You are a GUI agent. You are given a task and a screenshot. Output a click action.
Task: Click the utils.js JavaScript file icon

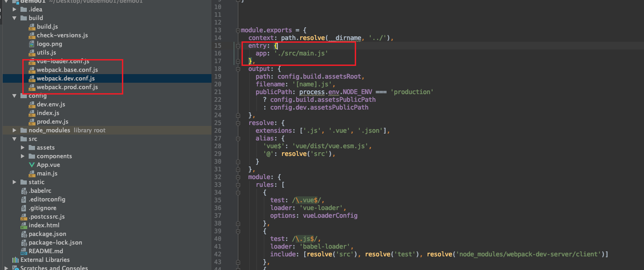click(x=32, y=53)
